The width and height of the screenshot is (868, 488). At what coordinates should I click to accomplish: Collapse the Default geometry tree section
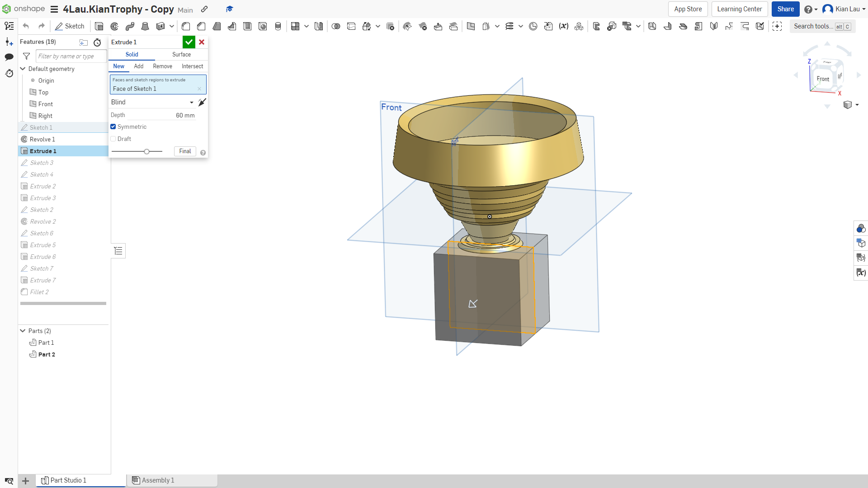[x=22, y=69]
